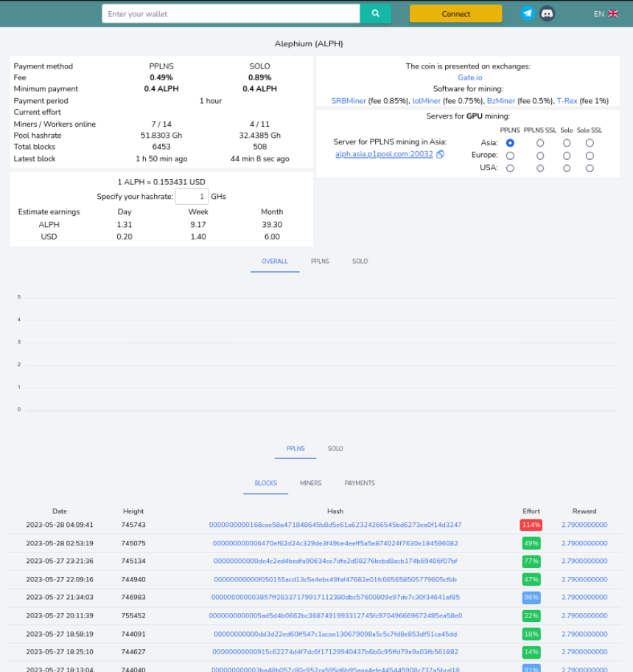Select Asia Solo SSL radio button
The height and width of the screenshot is (672, 633).
[590, 143]
